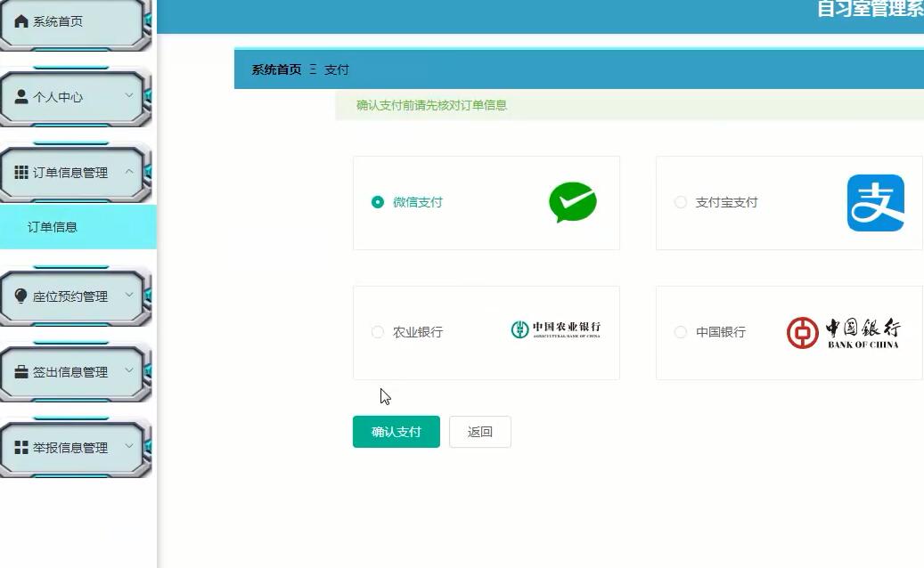Image resolution: width=924 pixels, height=568 pixels.
Task: Click the person icon beside 个人中心
Action: click(21, 96)
